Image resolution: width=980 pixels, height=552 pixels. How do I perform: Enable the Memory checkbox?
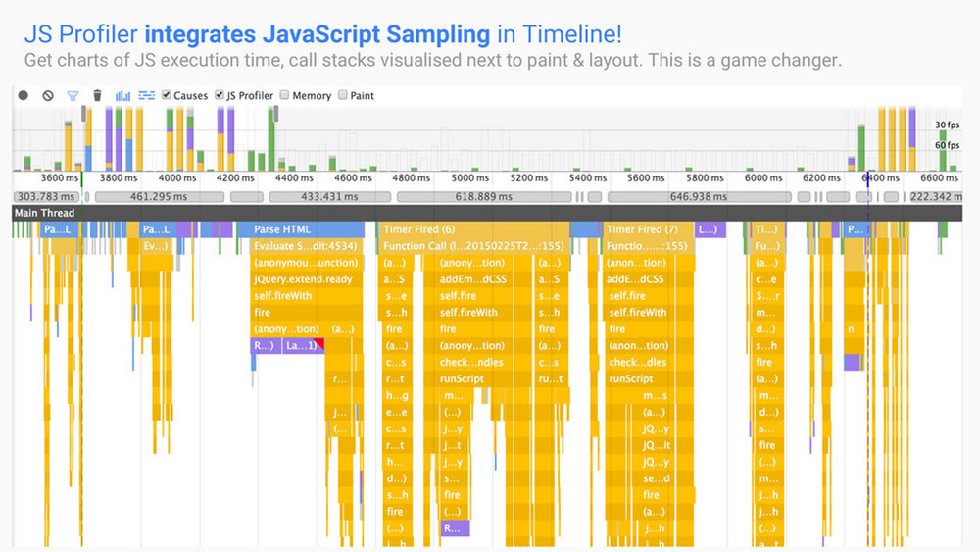[x=284, y=95]
